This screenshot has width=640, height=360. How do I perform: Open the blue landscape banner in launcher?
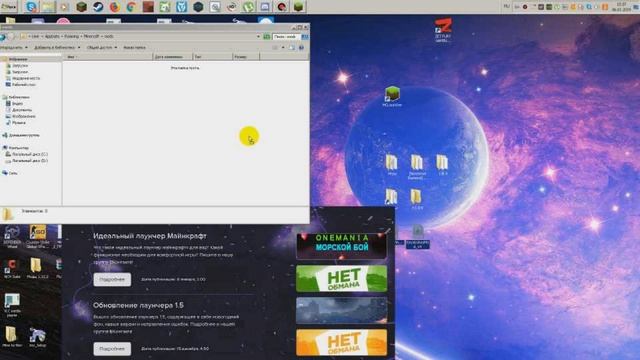click(x=342, y=310)
